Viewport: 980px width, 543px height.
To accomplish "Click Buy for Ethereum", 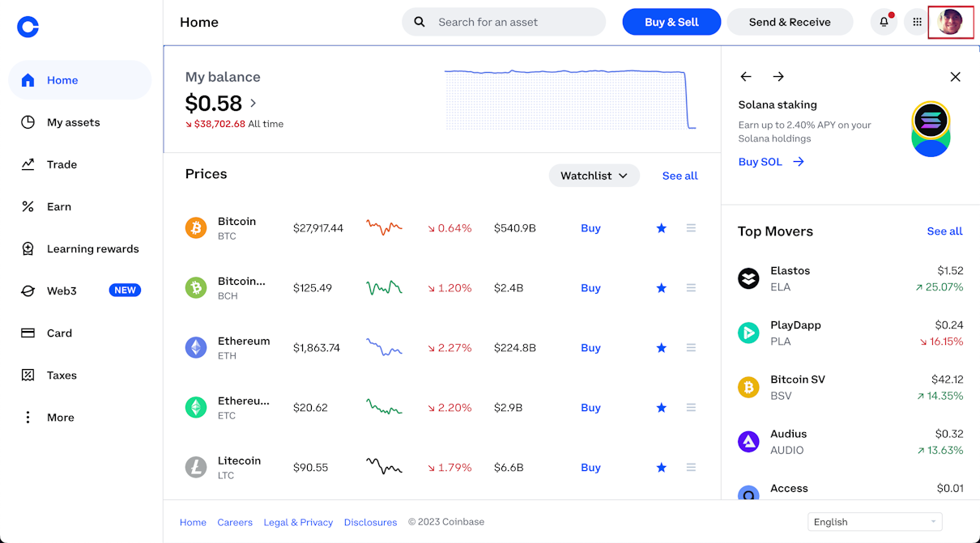I will (590, 348).
